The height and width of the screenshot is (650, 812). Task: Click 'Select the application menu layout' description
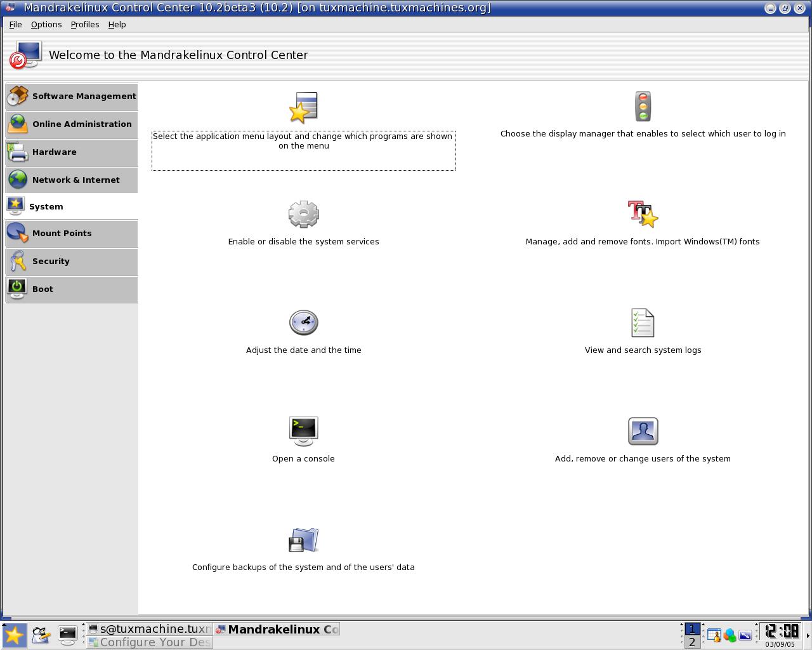tap(303, 141)
